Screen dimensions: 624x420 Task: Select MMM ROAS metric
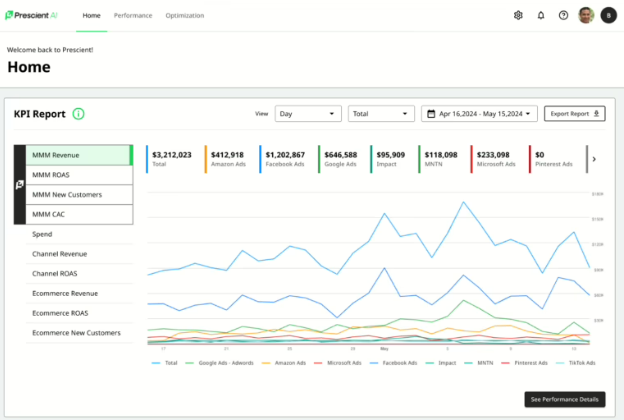(x=81, y=175)
